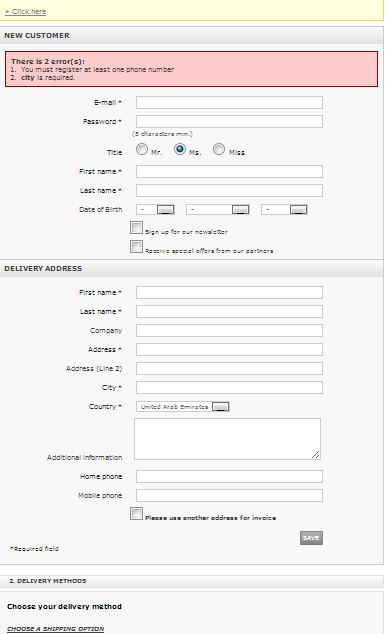This screenshot has height=634, width=389.
Task: Open the Choose a shipping option link
Action: tap(56, 629)
